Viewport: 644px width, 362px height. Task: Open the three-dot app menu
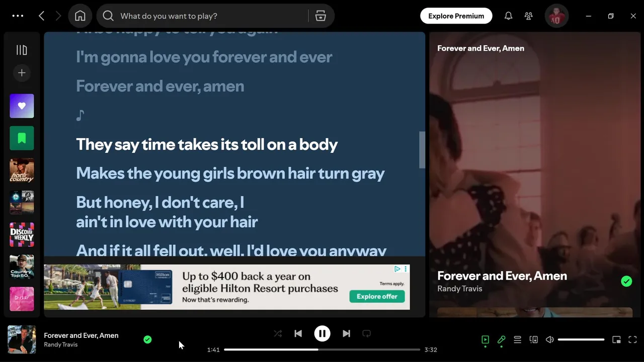click(18, 16)
